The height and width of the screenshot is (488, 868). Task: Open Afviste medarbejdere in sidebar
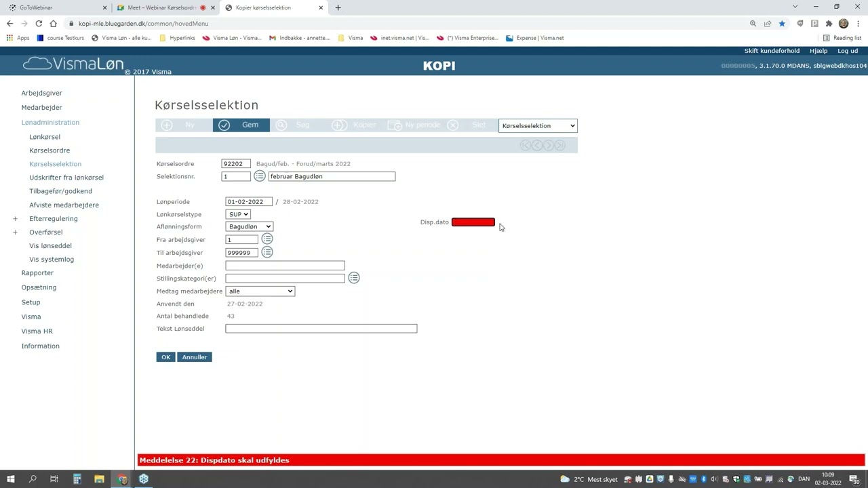(x=64, y=205)
